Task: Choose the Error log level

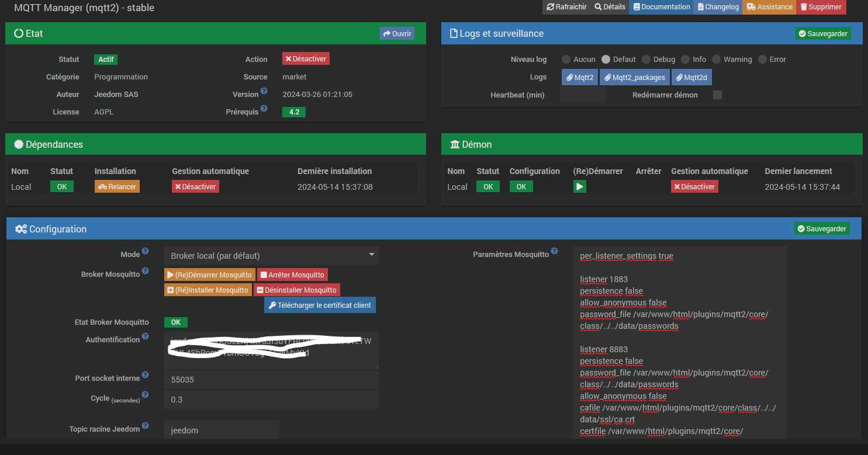Action: (762, 59)
